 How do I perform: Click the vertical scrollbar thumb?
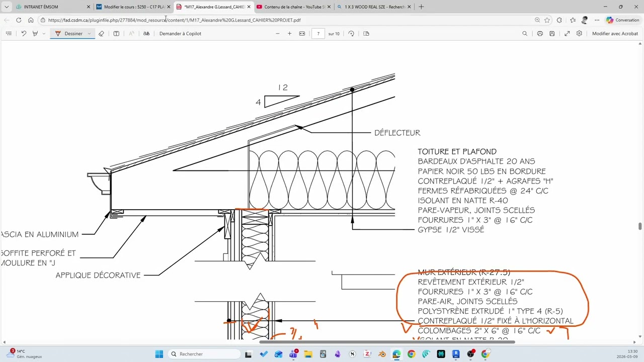640,226
